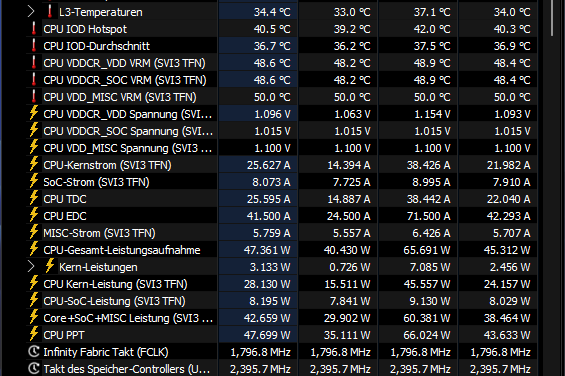Select the CPU VDD_MISC Spannung label

coord(128,148)
